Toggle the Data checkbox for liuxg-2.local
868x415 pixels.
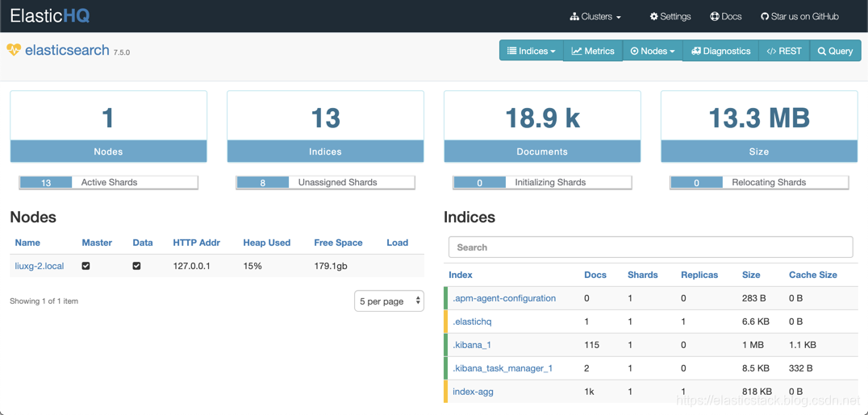pos(136,266)
